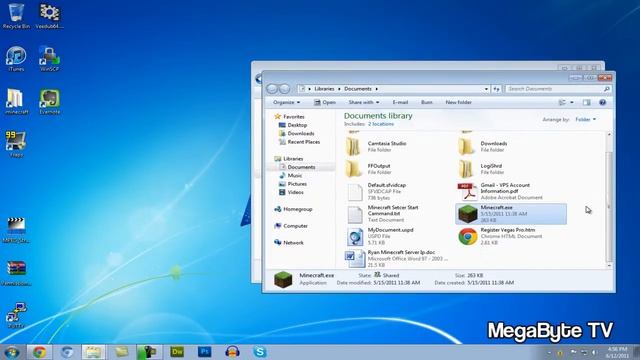Click the taskbar clock
The width and height of the screenshot is (640, 360).
click(617, 352)
